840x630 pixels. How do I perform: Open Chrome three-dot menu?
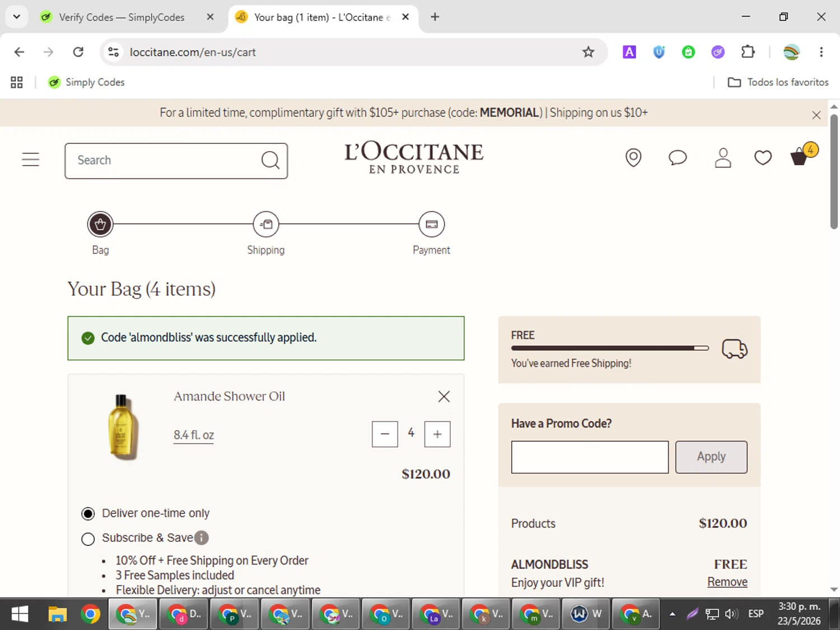822,52
